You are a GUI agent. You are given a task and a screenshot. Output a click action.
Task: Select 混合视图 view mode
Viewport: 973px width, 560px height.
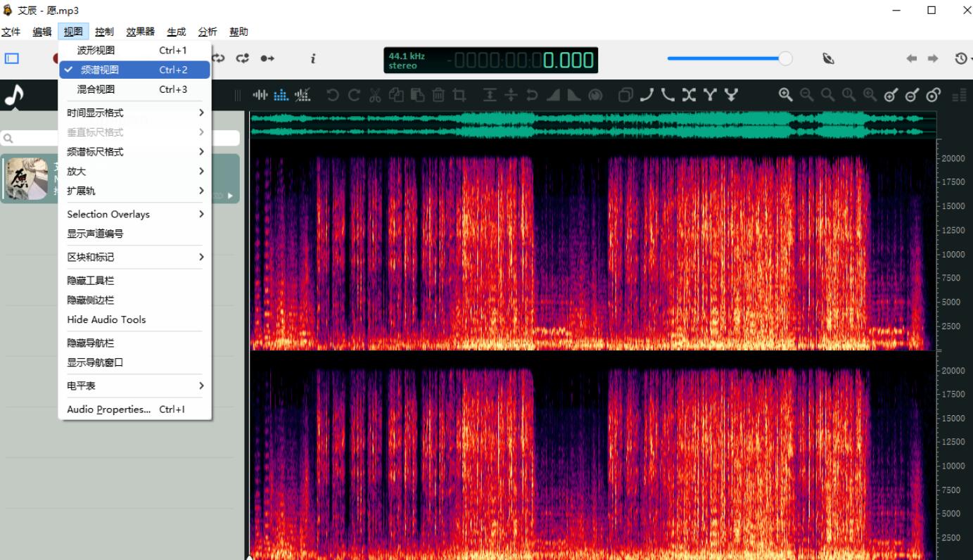(96, 89)
